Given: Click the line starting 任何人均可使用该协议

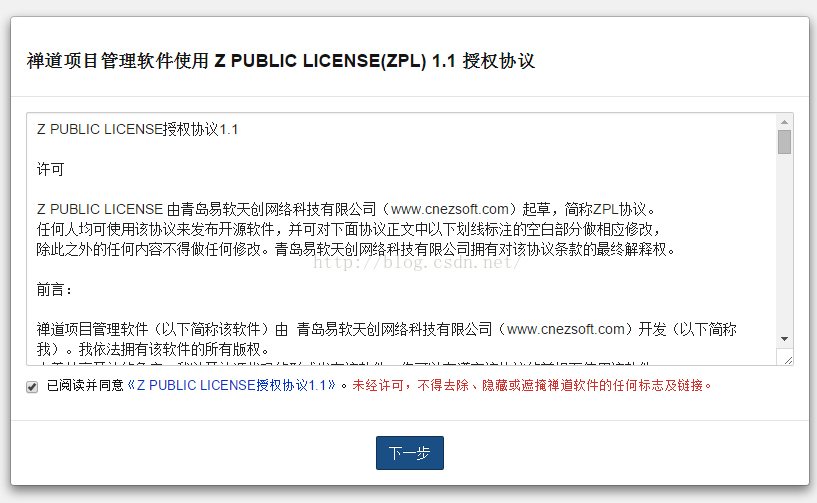Looking at the screenshot, I should coord(349,229).
